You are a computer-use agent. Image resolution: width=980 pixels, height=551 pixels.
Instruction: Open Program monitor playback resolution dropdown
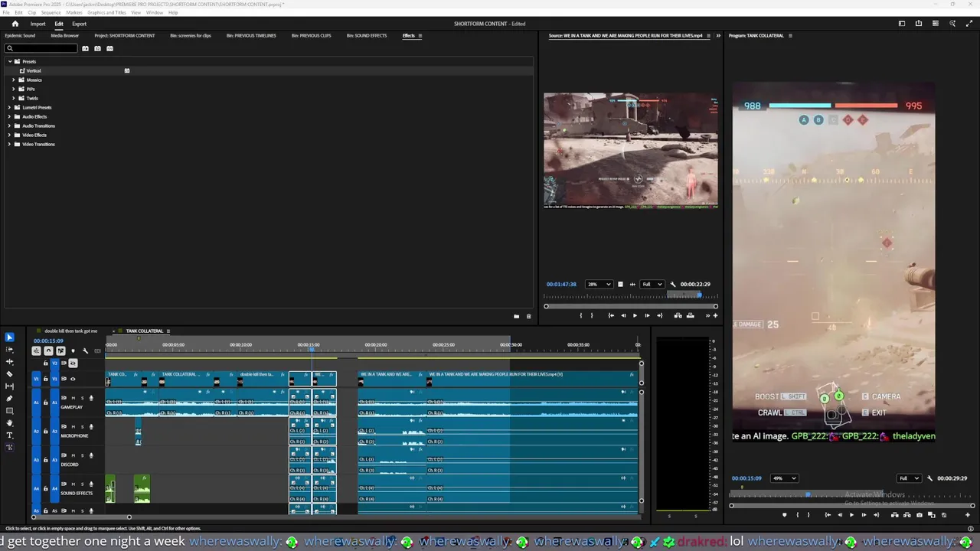tap(909, 478)
